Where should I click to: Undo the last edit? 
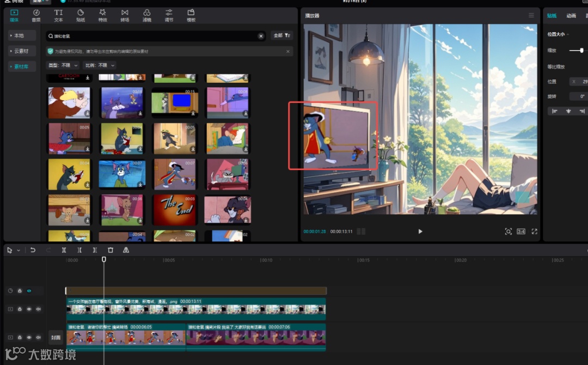coord(33,250)
